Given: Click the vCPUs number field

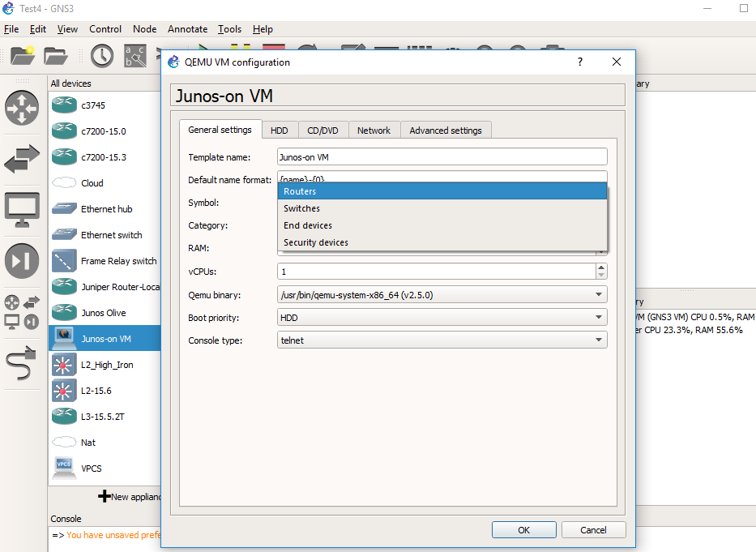Looking at the screenshot, I should point(437,272).
